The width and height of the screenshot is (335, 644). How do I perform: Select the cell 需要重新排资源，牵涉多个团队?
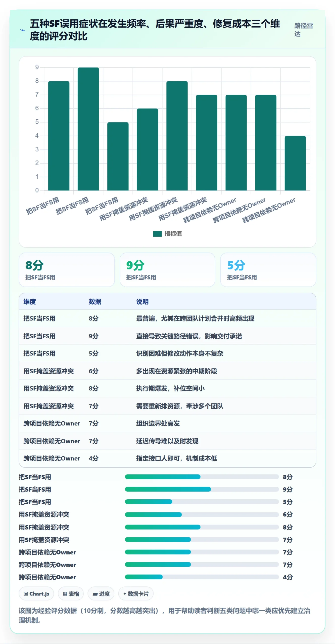point(180,406)
